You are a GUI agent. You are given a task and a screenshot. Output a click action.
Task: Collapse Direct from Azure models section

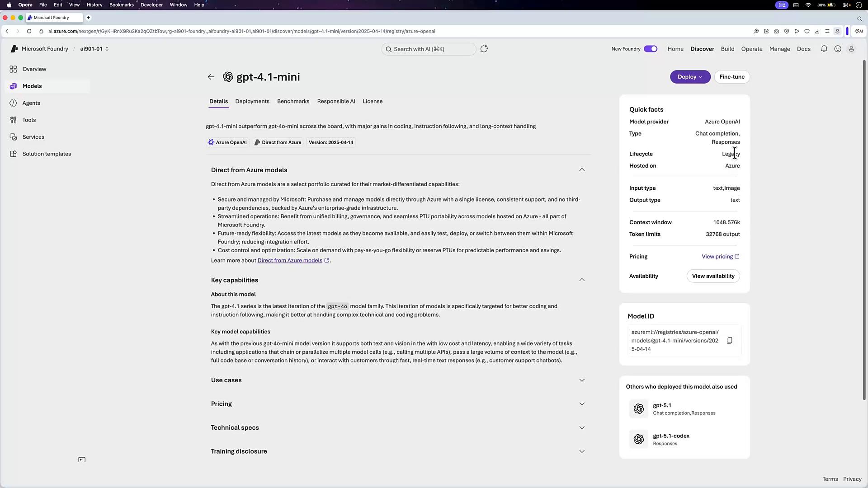[x=582, y=170]
